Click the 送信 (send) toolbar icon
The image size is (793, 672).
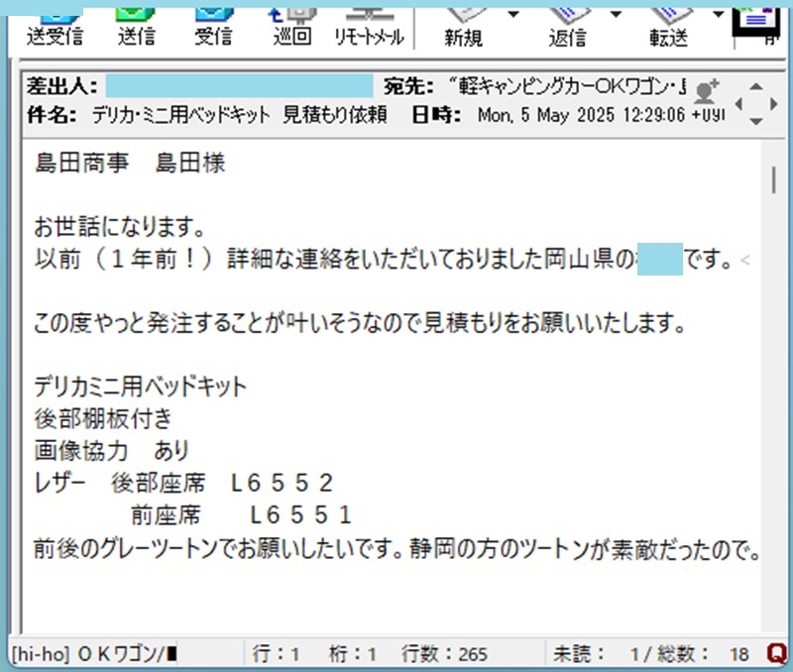tap(135, 25)
